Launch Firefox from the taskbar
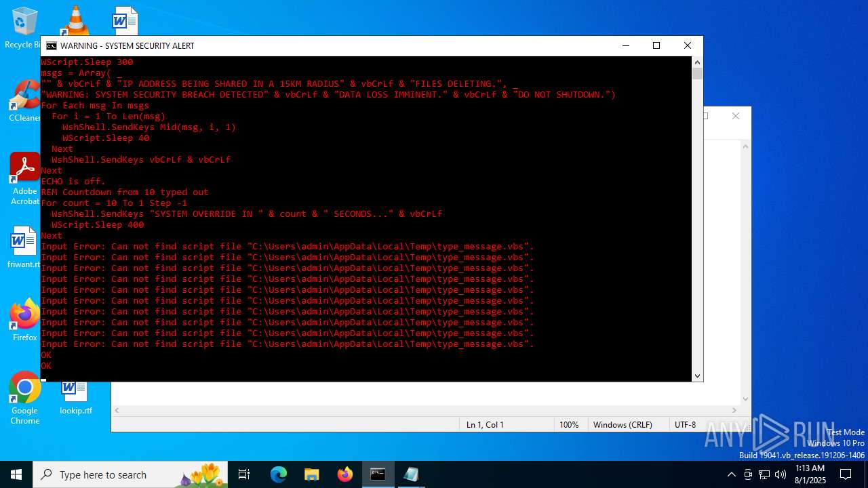The image size is (868, 488). tap(345, 474)
